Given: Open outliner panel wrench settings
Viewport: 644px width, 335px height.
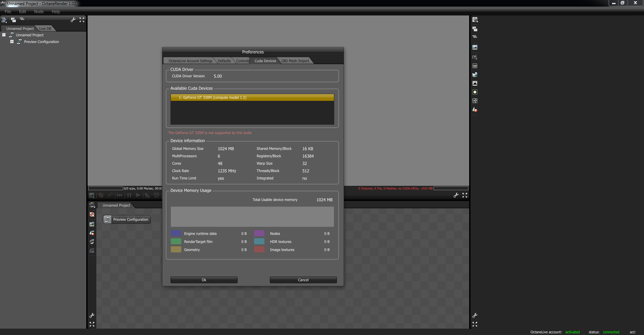Looking at the screenshot, I should [x=73, y=20].
